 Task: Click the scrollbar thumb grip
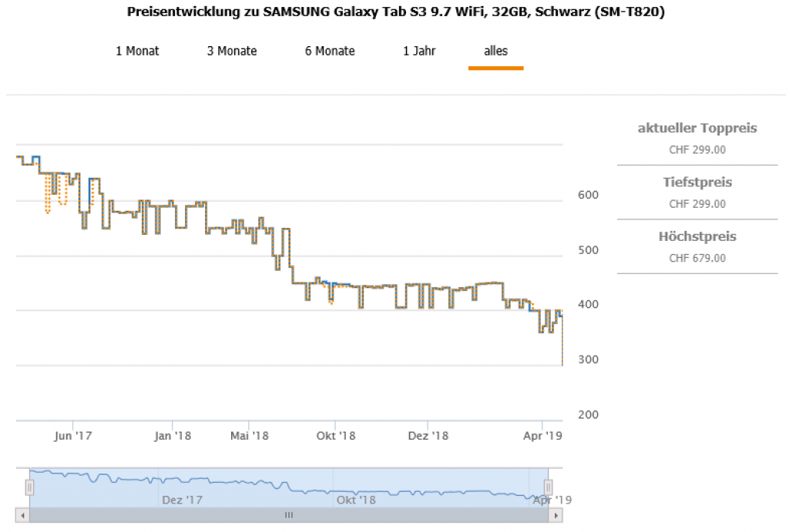click(x=289, y=515)
